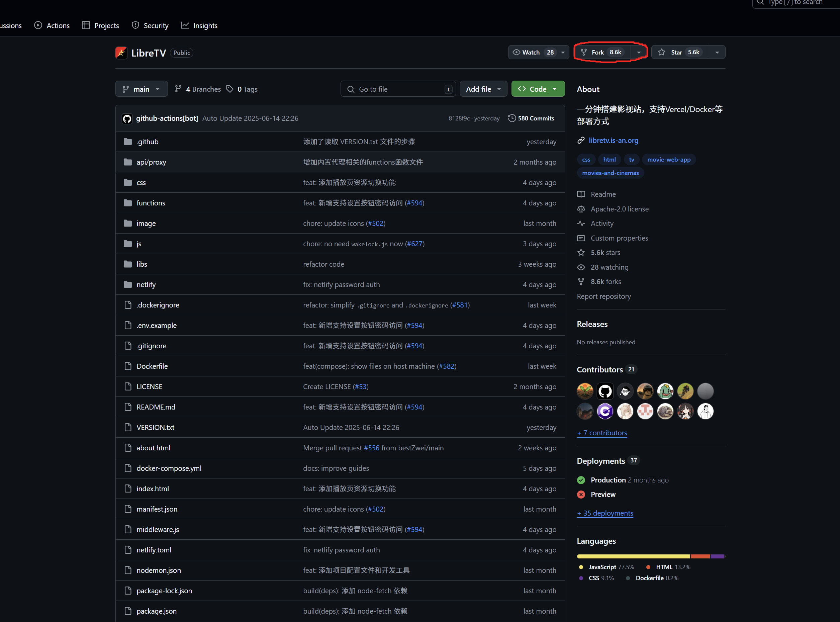
Task: Click the Dockerfile file icon
Action: (128, 366)
